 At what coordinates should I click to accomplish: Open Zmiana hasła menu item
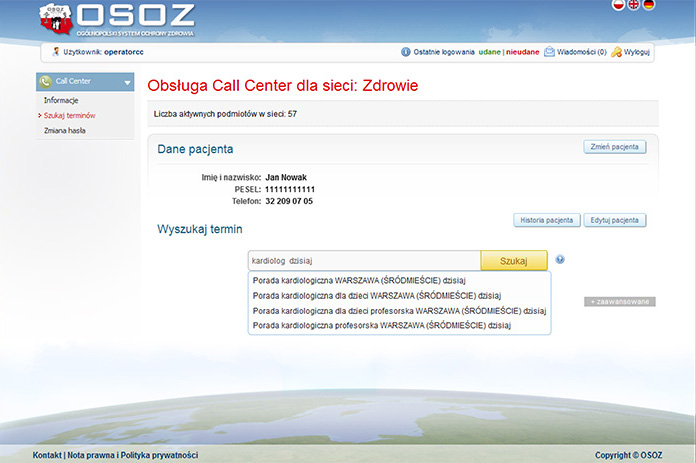click(x=65, y=131)
